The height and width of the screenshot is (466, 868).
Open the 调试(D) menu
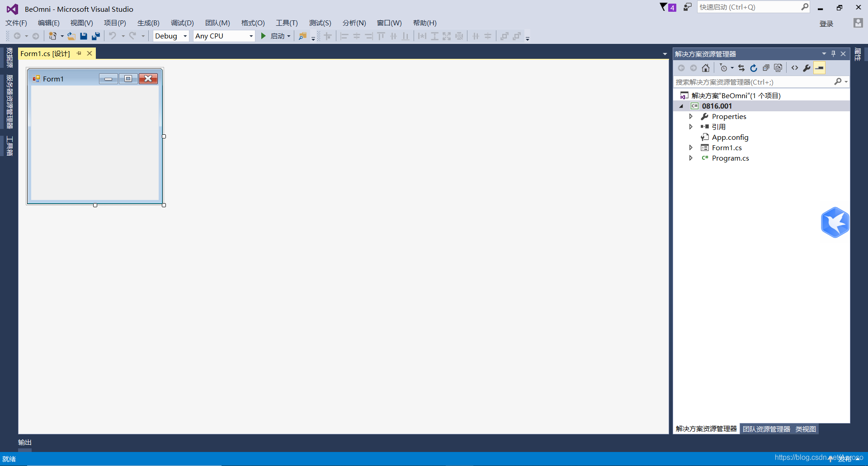(182, 23)
